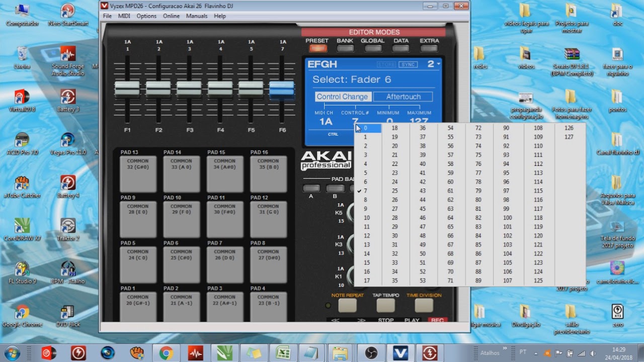The image size is (644, 362).
Task: Open the File menu
Action: [107, 16]
